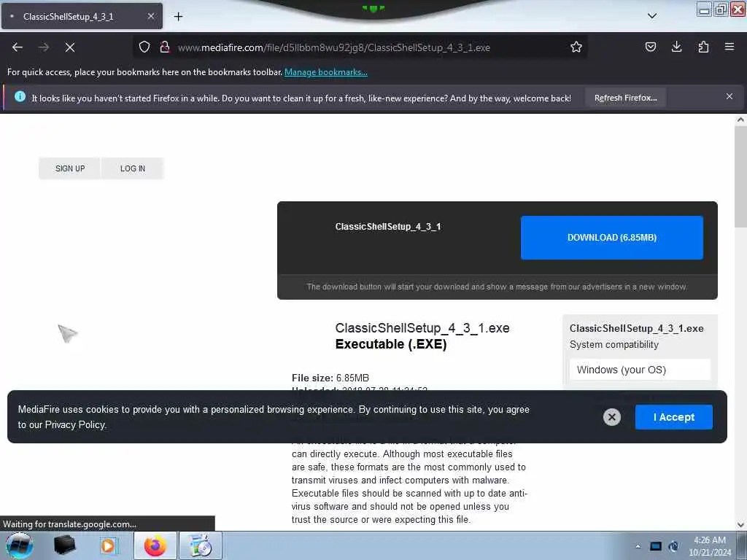Dismiss the Firefox refresh notification bar
747x560 pixels.
729,97
